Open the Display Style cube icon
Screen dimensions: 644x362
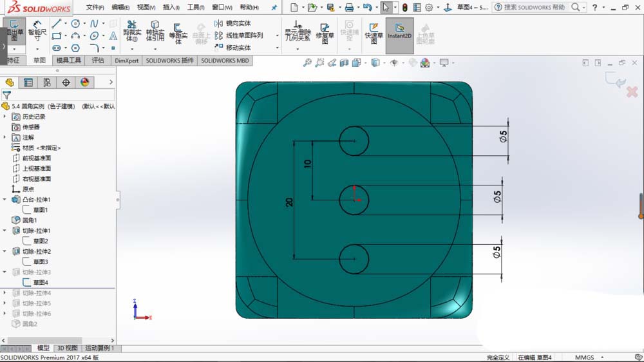(x=375, y=63)
